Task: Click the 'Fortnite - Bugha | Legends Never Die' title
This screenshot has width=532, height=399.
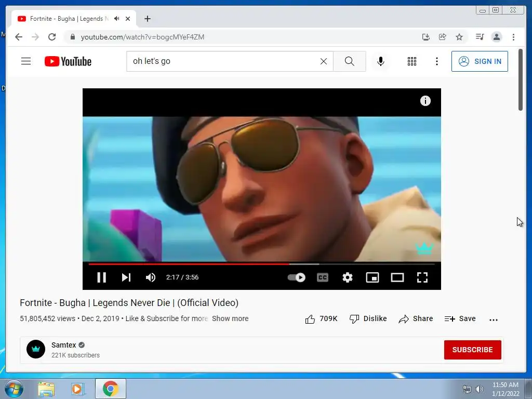Action: [129, 303]
